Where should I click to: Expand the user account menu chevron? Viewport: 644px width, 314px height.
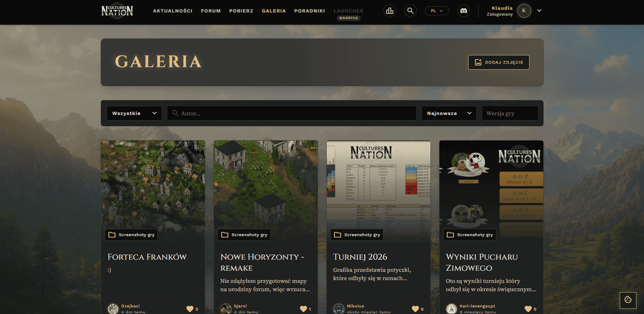[539, 11]
